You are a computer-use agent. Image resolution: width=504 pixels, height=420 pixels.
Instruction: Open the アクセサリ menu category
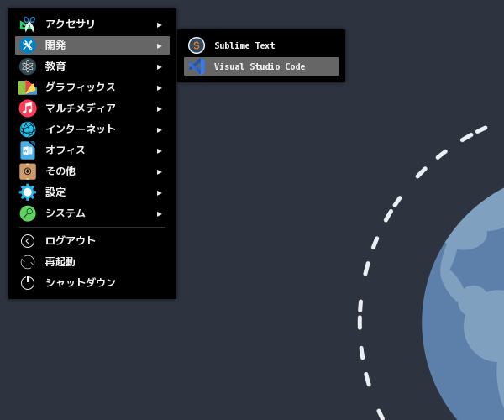[92, 24]
